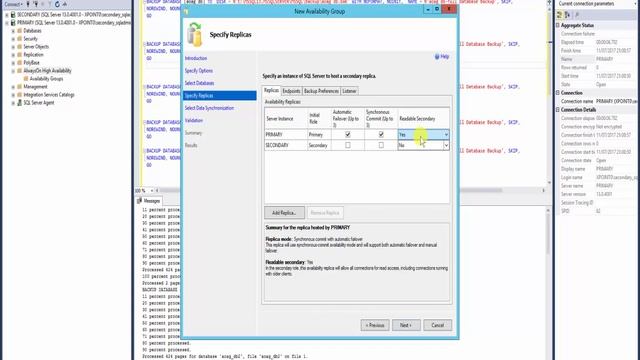Click the AlwaysOn High Availability folder icon
This screenshot has height=360, width=640.
pyautogui.click(x=20, y=71)
